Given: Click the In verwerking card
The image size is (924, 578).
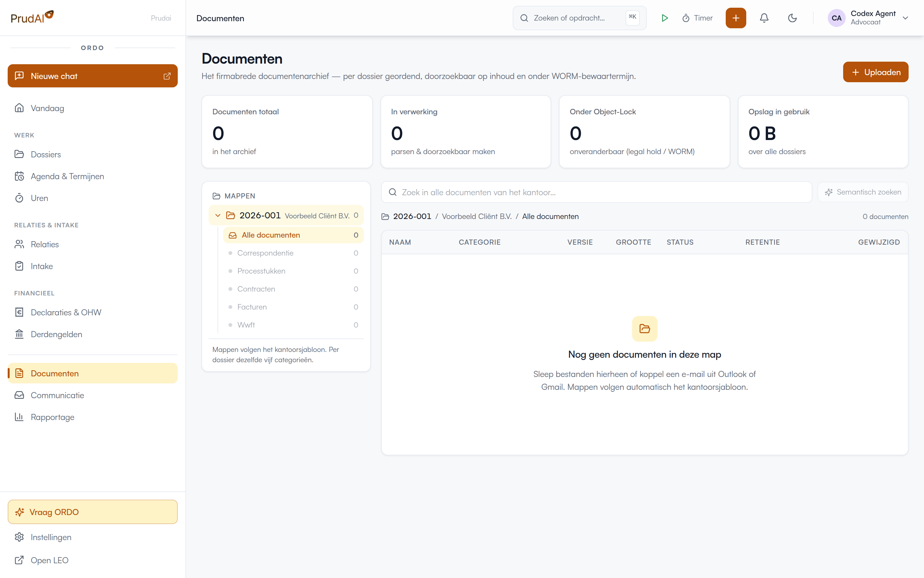Looking at the screenshot, I should [466, 132].
